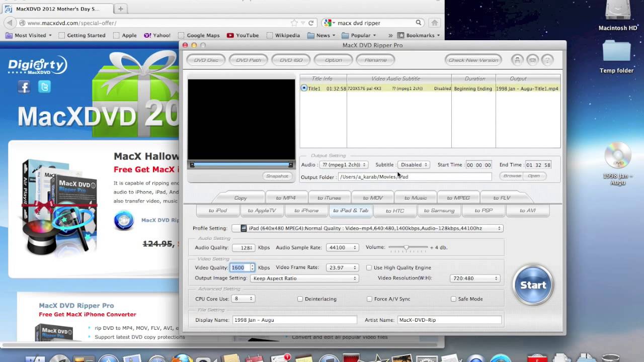644x362 pixels.
Task: Switch to the Copy tab
Action: [x=240, y=198]
